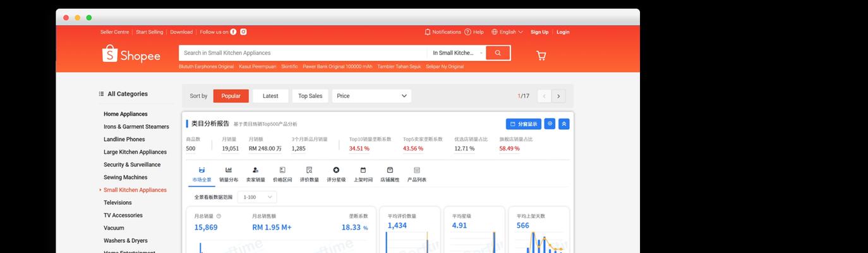Click the 市场全景 tab icon

click(x=202, y=170)
